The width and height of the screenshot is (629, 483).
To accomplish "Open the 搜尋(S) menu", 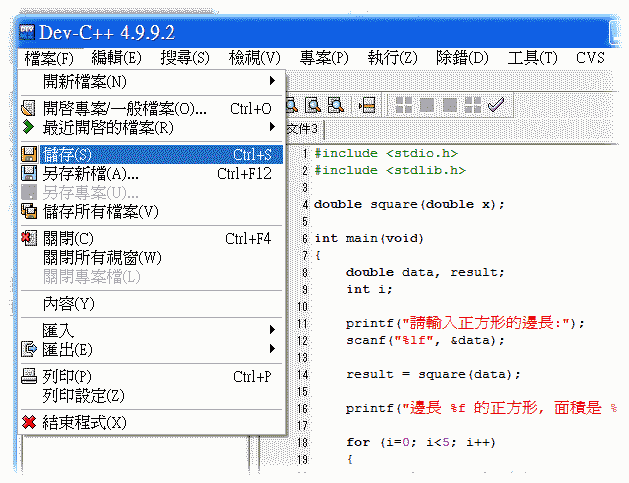I will point(185,58).
